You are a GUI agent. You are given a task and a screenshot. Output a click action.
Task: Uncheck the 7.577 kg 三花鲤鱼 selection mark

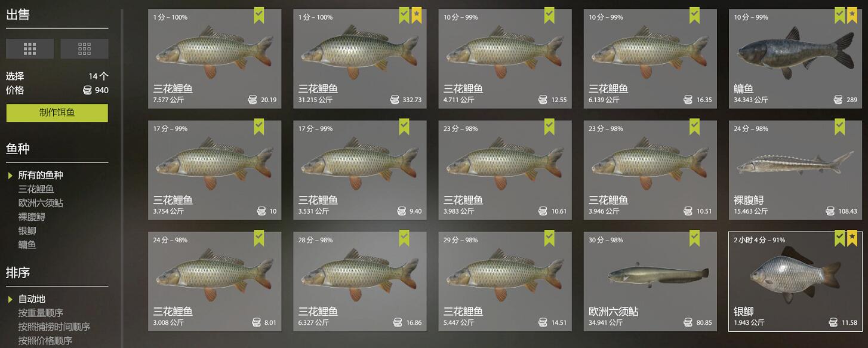point(258,16)
